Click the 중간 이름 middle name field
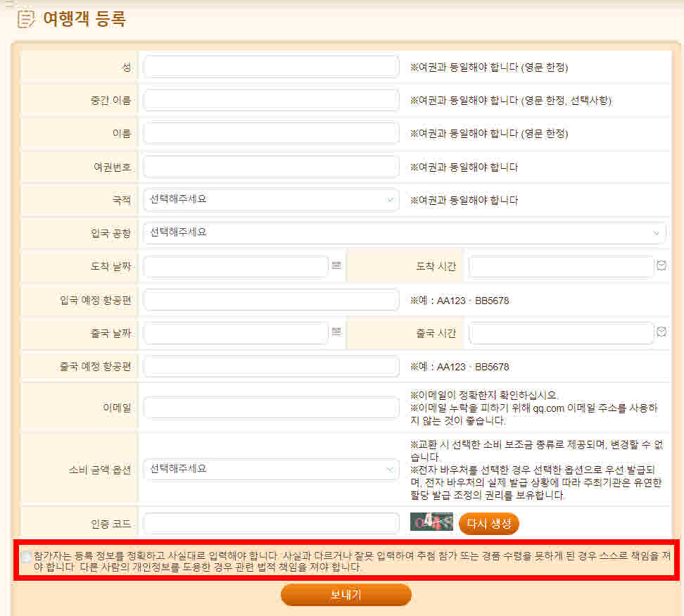Viewport: 684px width, 616px height. [271, 99]
